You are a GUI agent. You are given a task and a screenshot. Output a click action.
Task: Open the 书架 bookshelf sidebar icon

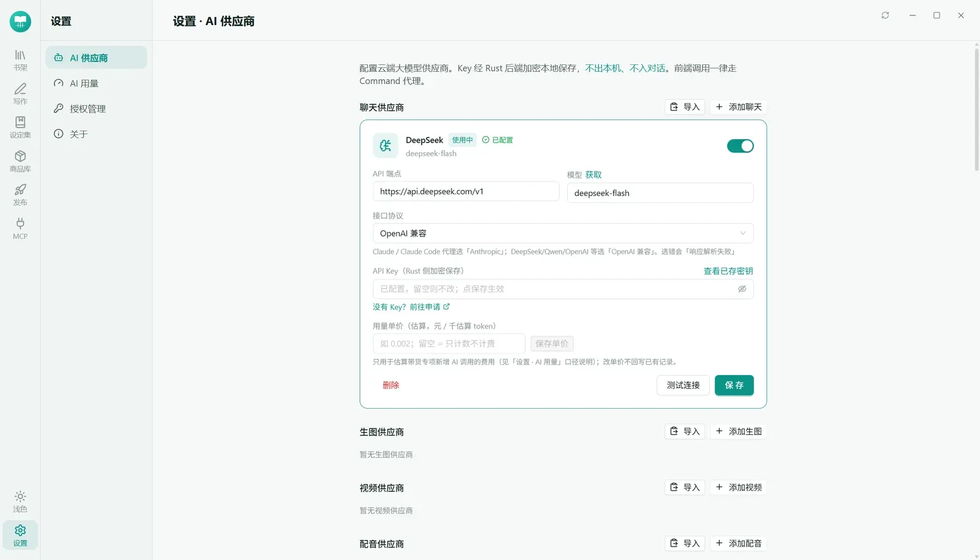(20, 60)
